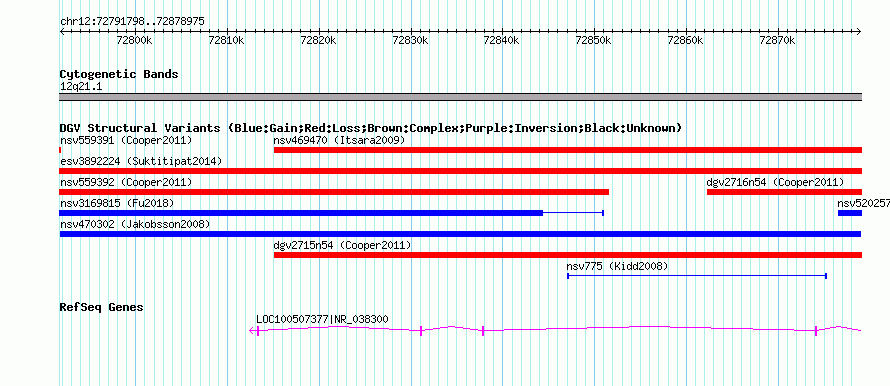Open variant label nsv559392 (Cooper2011)
The width and height of the screenshot is (890, 386).
126,182
